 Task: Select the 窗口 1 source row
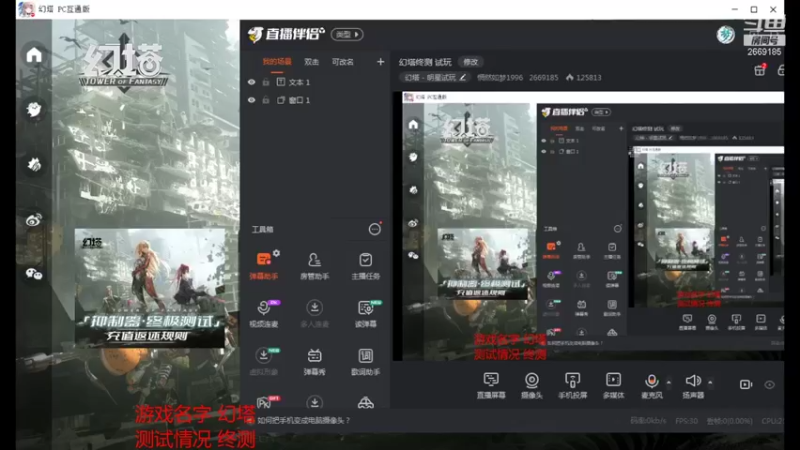316,100
